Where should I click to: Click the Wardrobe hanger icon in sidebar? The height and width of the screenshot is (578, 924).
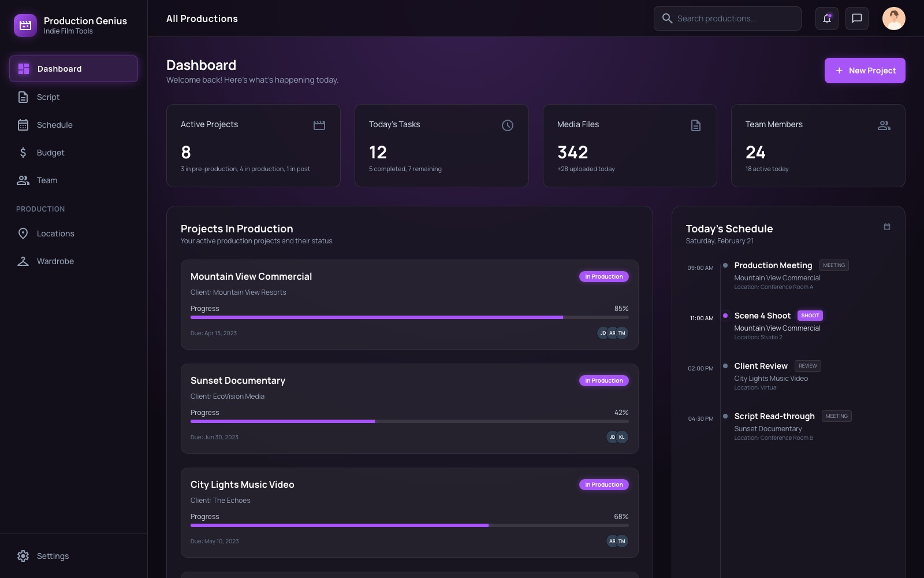[23, 261]
